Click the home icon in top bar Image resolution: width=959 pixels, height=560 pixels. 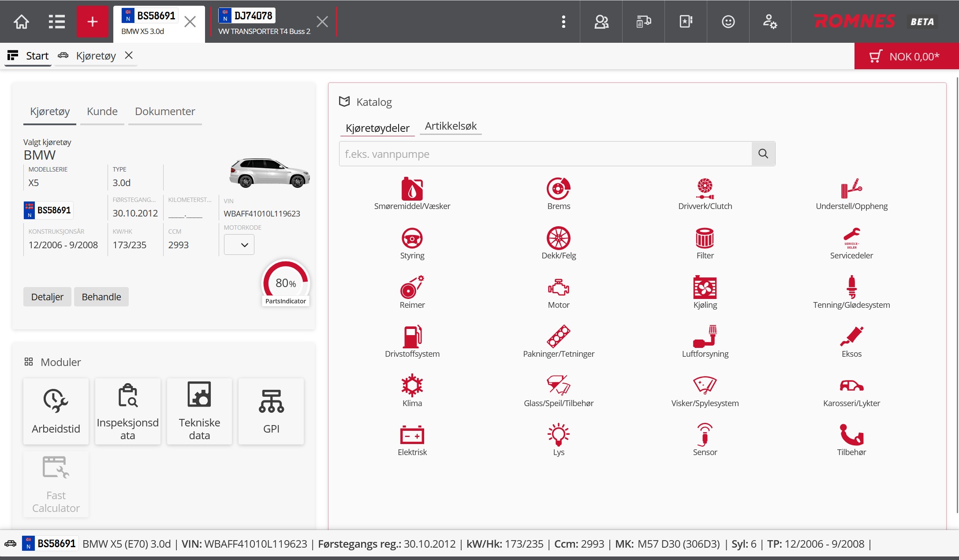21,22
